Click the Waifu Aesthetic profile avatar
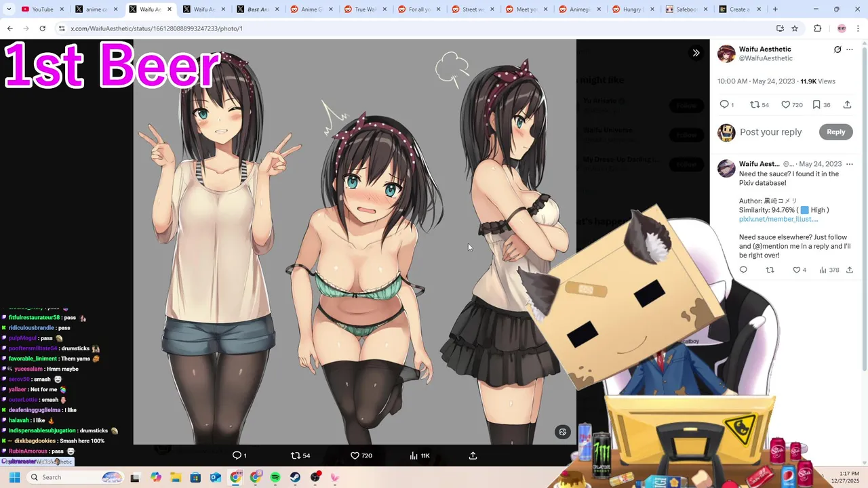Viewport: 868px width, 488px height. 726,54
